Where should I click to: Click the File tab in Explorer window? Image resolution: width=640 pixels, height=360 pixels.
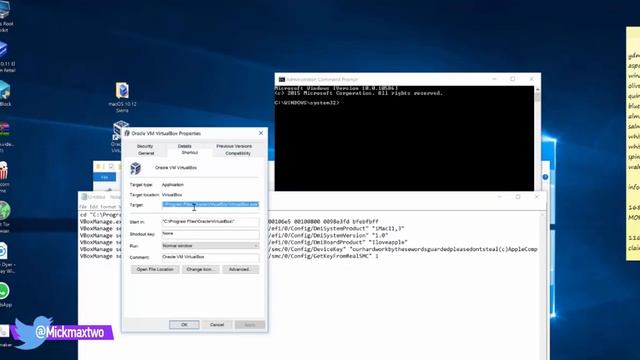pyautogui.click(x=104, y=177)
